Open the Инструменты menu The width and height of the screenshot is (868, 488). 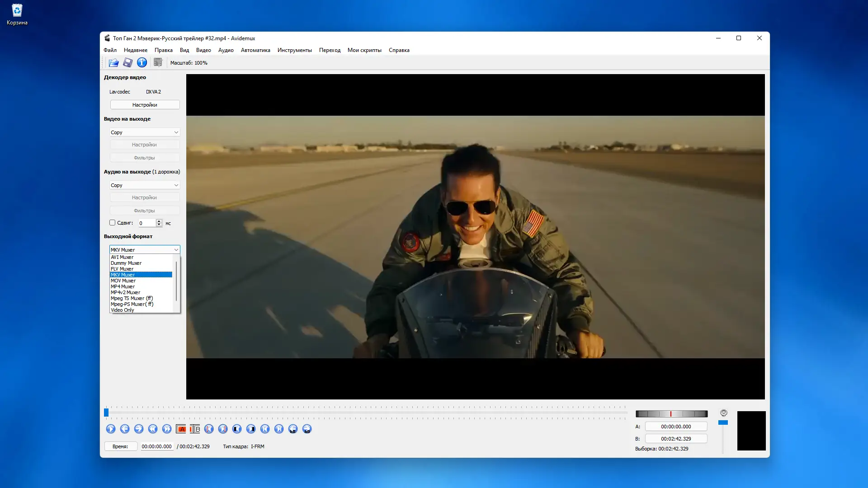pos(294,50)
